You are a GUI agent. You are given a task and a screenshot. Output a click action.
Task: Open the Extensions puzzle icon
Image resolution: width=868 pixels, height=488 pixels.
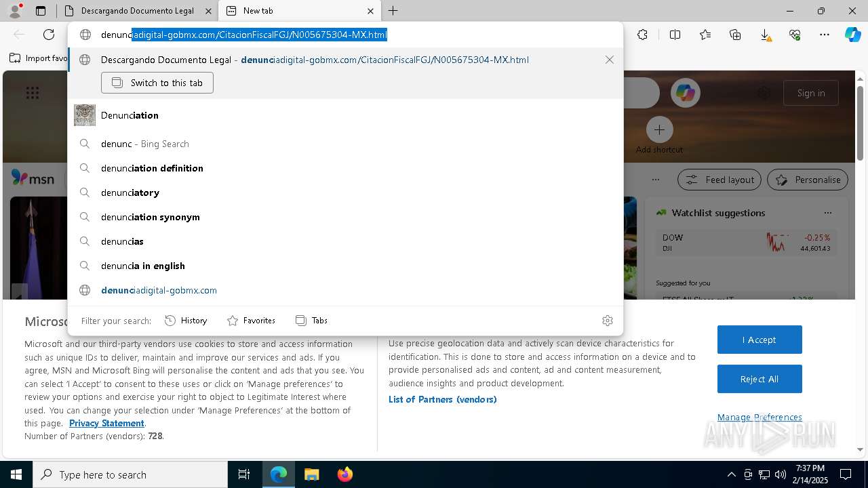coord(642,35)
